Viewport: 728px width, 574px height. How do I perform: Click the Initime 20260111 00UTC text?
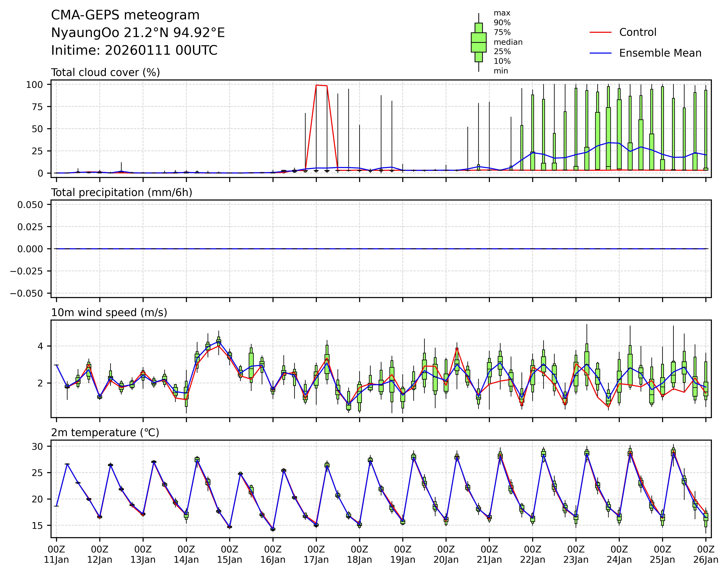pyautogui.click(x=134, y=50)
